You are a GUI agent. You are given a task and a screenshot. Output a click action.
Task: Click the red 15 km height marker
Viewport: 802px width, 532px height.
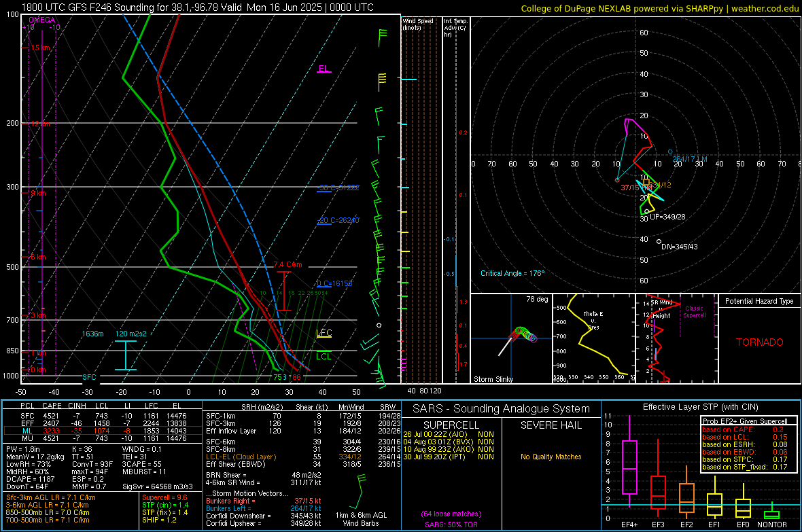(x=40, y=48)
